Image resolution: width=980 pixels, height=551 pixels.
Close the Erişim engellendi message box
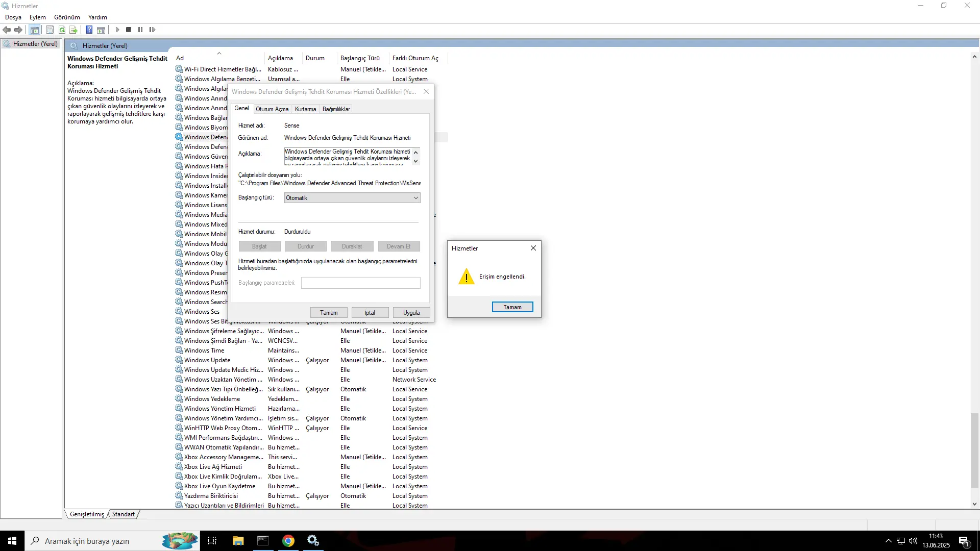coord(533,248)
